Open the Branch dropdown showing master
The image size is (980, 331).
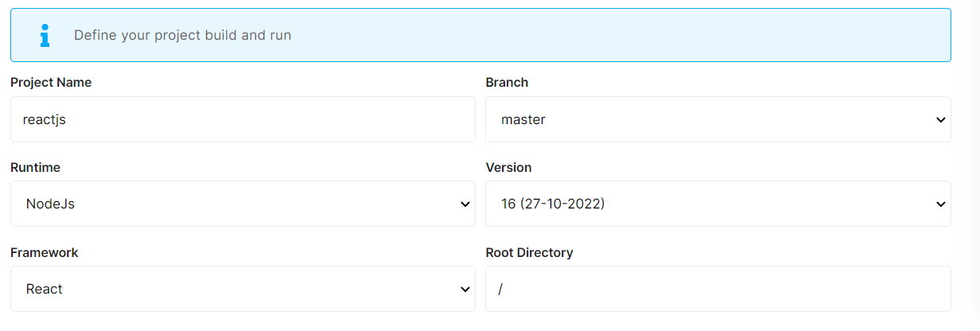click(x=717, y=119)
